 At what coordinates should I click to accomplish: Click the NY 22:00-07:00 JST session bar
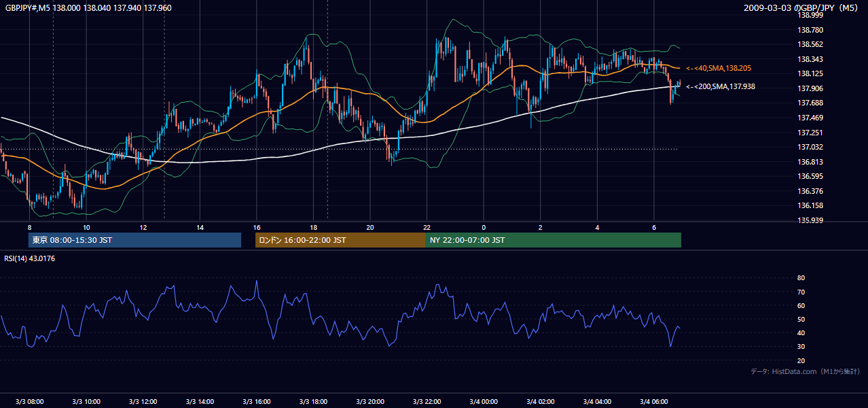coord(554,240)
